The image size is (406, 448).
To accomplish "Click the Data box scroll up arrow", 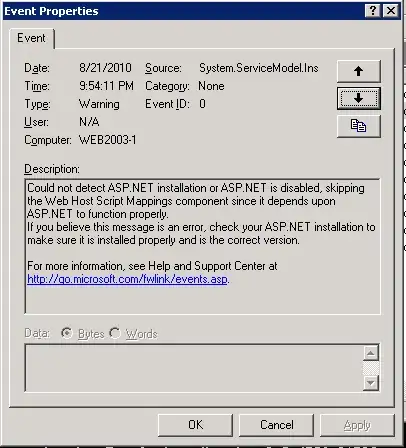I will pos(371,353).
